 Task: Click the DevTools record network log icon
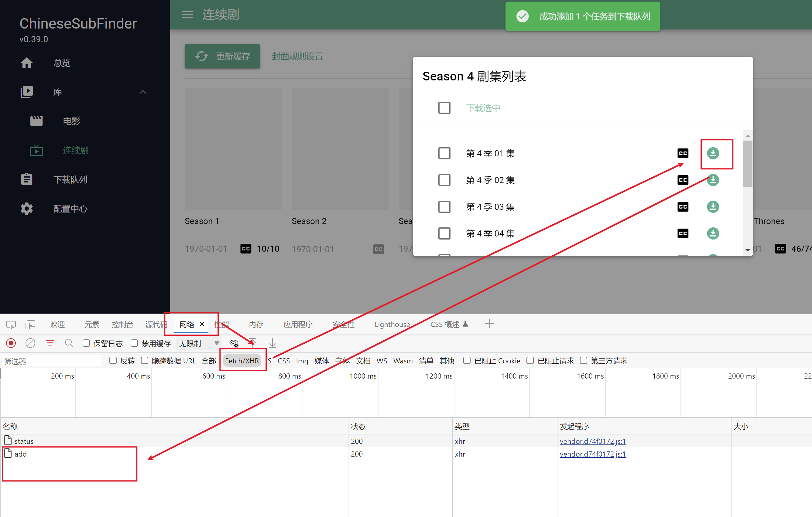[x=11, y=343]
